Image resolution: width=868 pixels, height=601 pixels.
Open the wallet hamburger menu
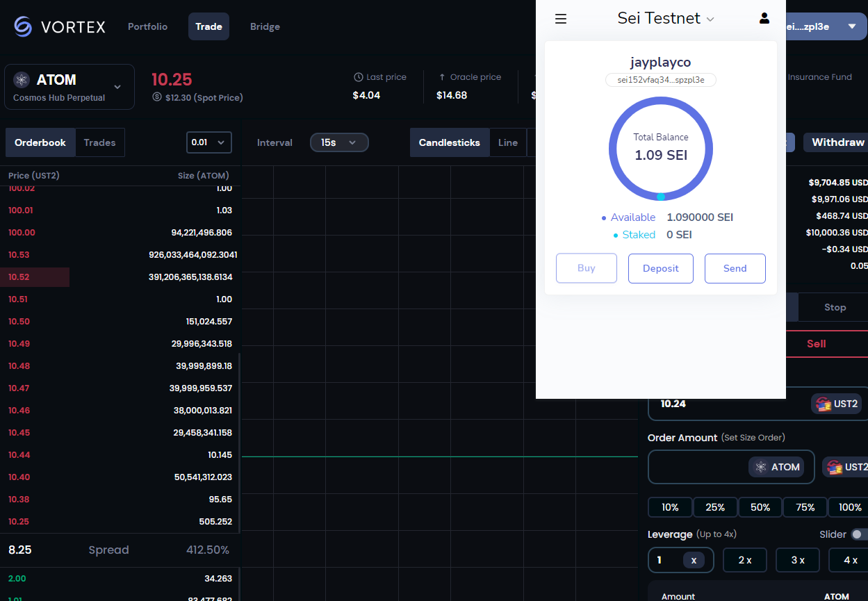point(561,19)
